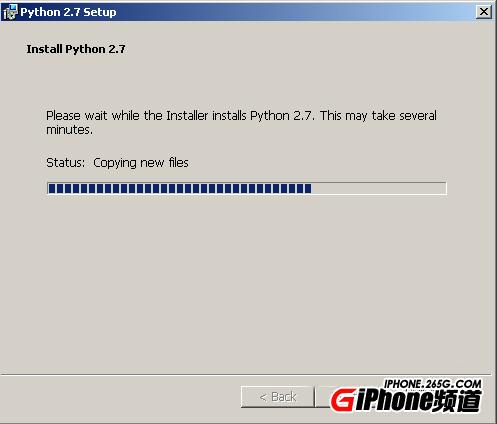
Task: Click the separator line above the buttons
Action: (x=246, y=375)
